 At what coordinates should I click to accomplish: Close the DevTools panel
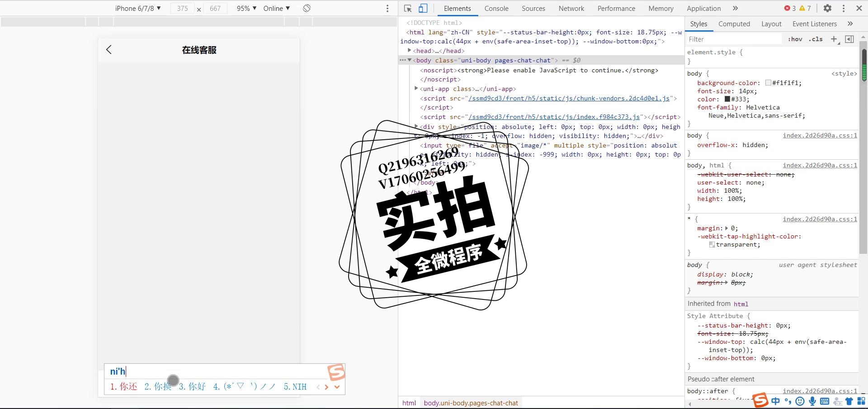859,8
